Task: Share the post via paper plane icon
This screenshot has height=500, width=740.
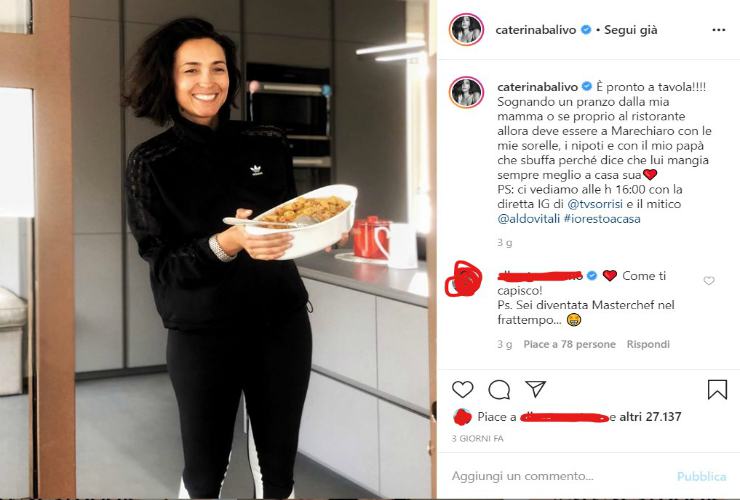Action: tap(536, 389)
